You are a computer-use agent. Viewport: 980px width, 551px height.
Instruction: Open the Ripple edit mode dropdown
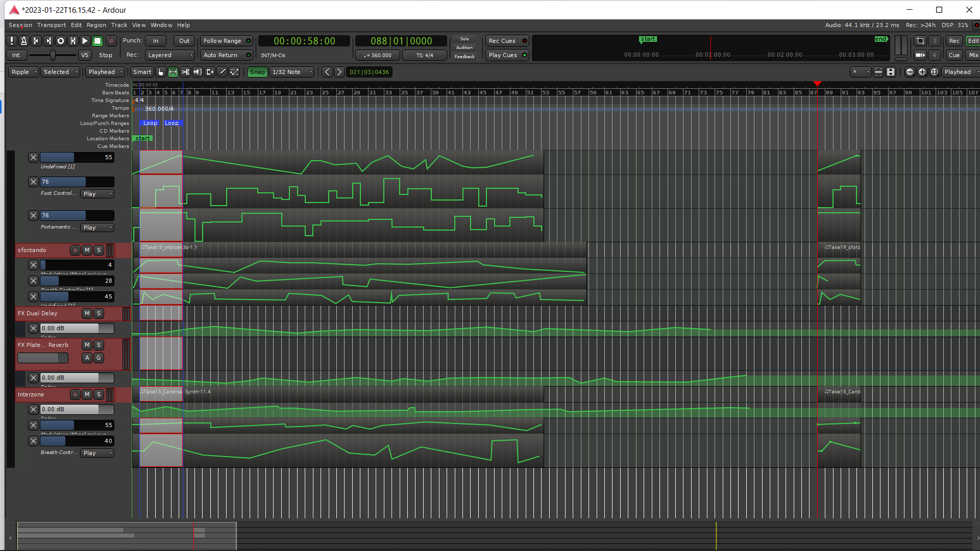pyautogui.click(x=23, y=72)
